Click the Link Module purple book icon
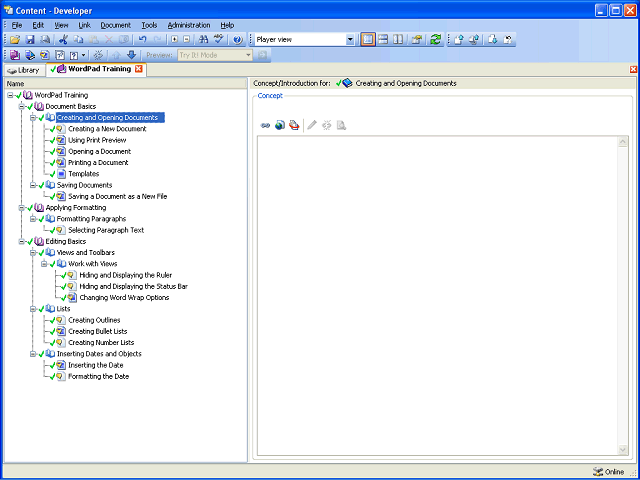 (x=15, y=55)
